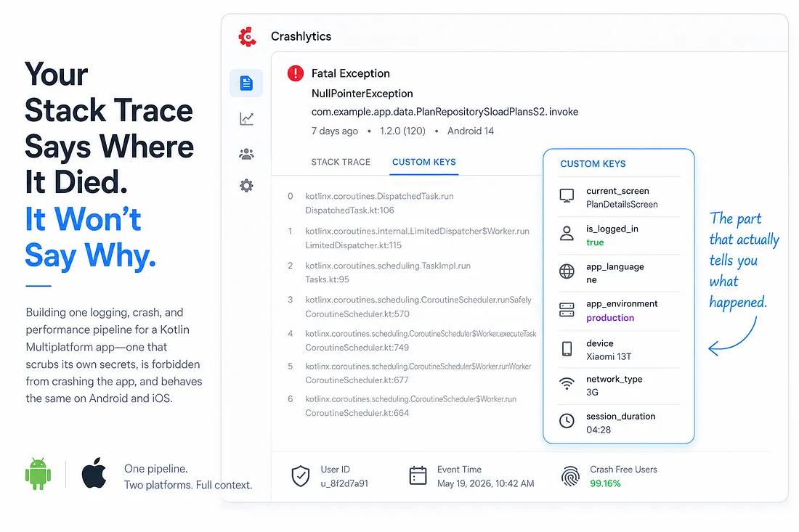This screenshot has height=532, width=799.
Task: Open the settings gear sidebar icon
Action: [246, 185]
